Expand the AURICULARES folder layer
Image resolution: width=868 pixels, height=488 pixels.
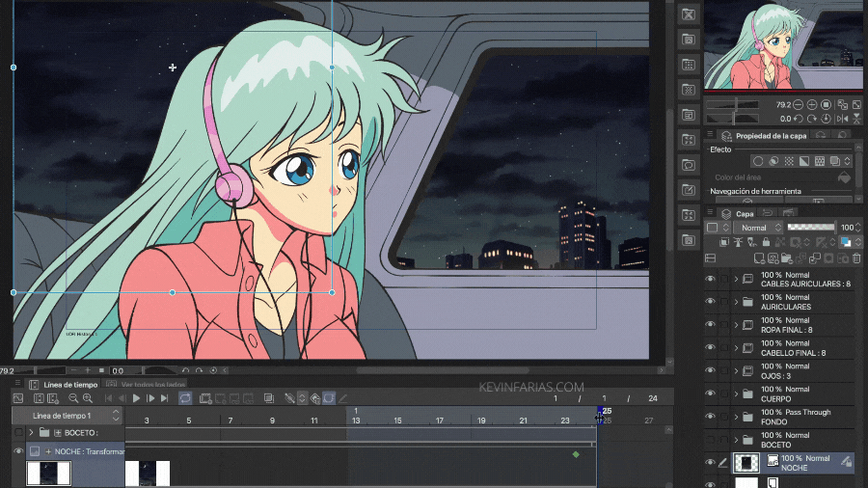pyautogui.click(x=736, y=302)
